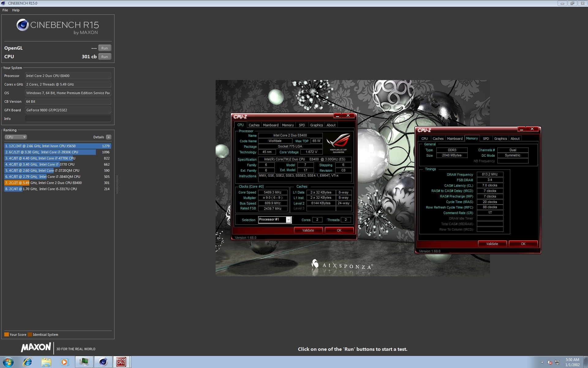Switch to SPD tab in left CPU-Z
This screenshot has height=368, width=588.
coord(302,125)
